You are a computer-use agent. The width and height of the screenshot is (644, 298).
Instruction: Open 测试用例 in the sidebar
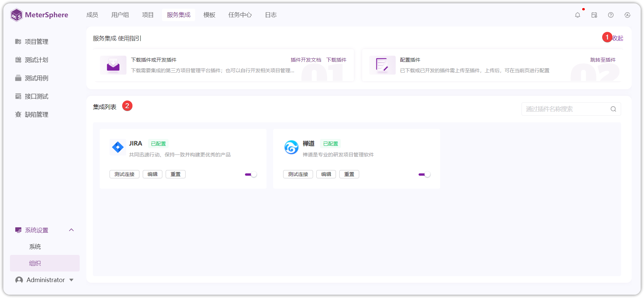pos(37,78)
